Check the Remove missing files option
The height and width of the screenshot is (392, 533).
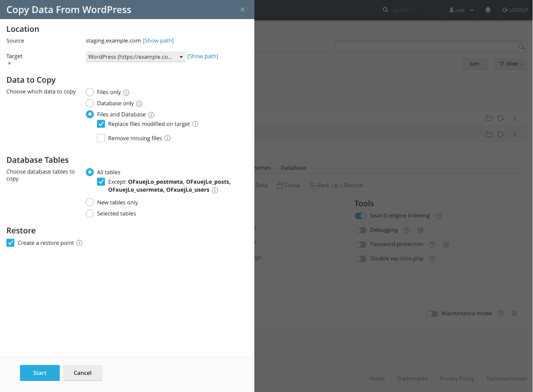pyautogui.click(x=101, y=138)
